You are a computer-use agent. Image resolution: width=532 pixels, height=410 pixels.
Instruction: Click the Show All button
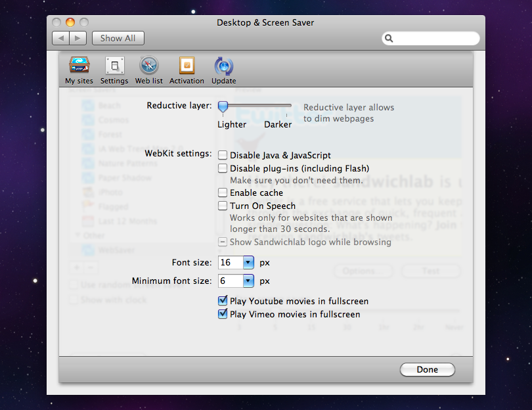coord(118,39)
